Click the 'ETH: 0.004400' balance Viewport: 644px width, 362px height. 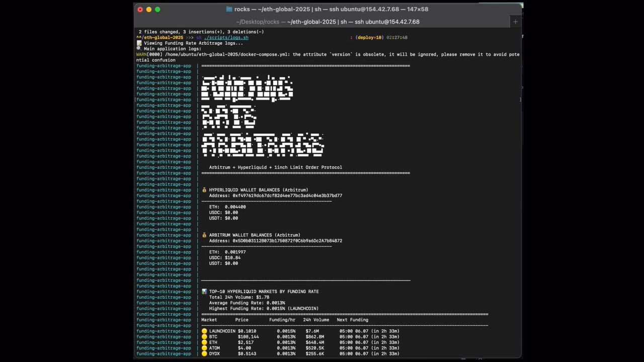point(227,207)
